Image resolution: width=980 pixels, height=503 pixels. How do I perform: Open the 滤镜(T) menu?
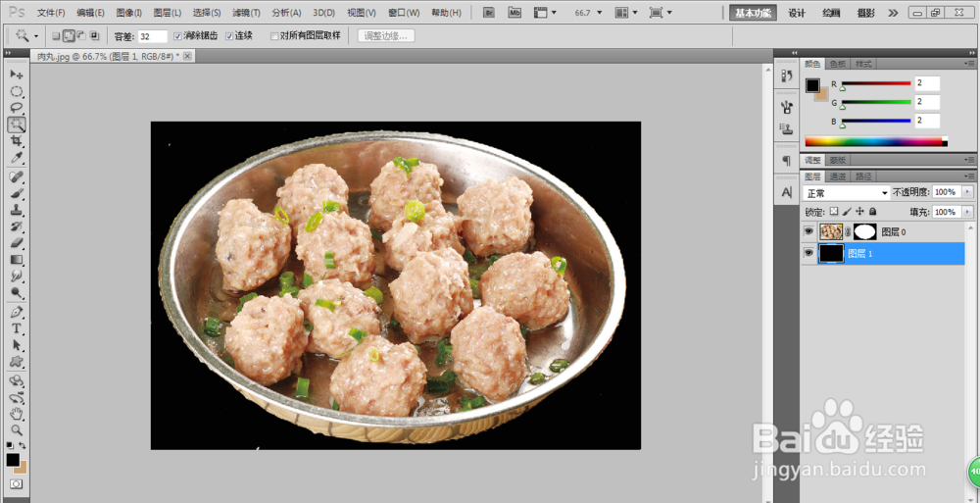tap(246, 13)
